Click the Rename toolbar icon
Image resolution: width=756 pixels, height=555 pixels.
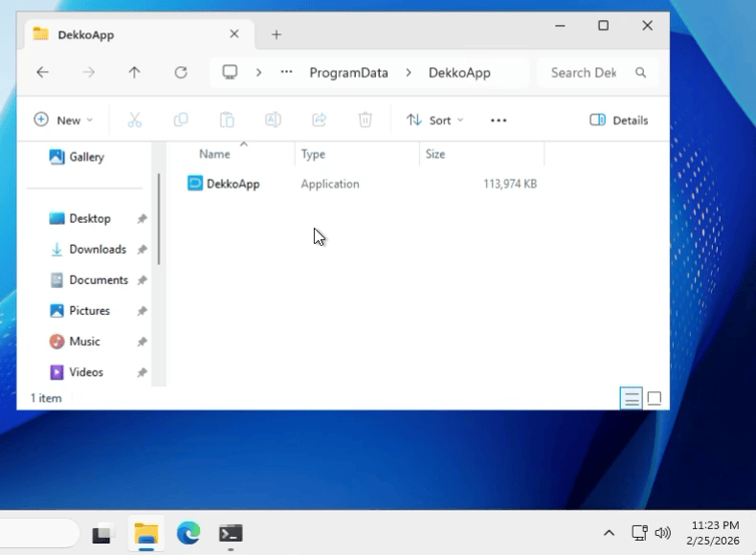click(x=273, y=120)
